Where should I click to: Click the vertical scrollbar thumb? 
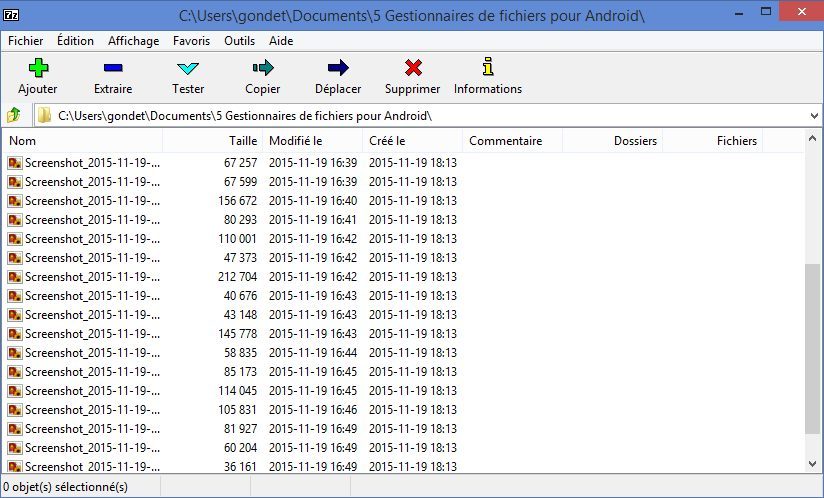point(813,348)
